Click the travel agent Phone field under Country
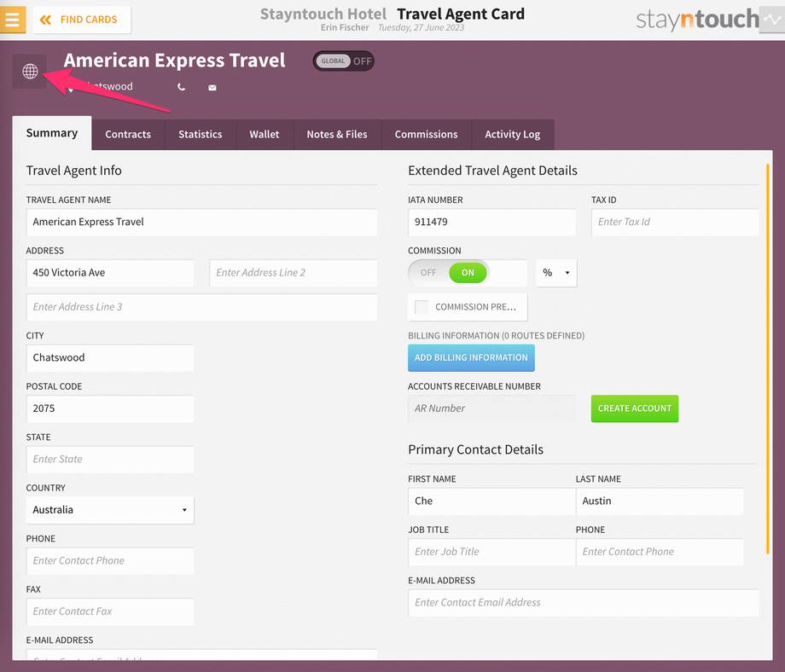Screen dimensions: 785x672 tap(110, 561)
